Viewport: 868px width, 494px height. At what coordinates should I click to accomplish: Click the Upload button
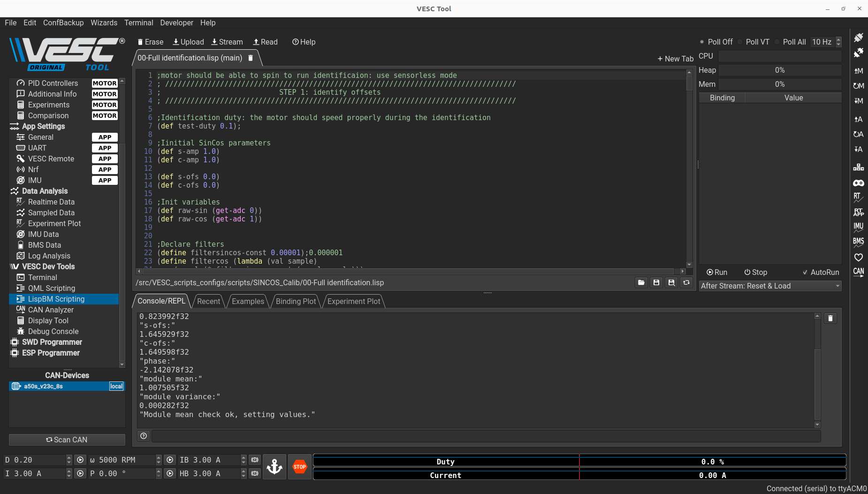click(x=188, y=42)
